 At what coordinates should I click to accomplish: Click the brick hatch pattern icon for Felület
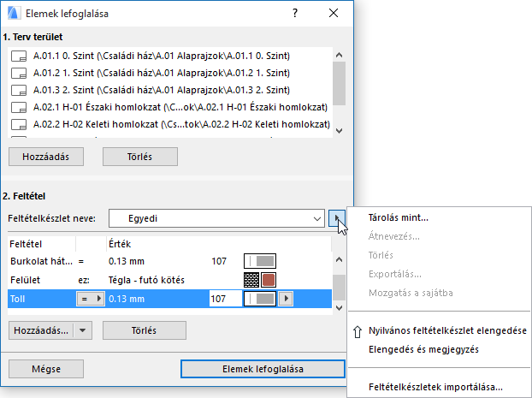[x=251, y=280]
